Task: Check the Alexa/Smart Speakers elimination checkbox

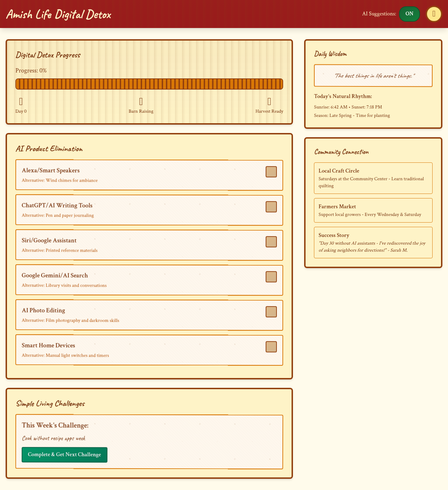Action: [x=271, y=171]
